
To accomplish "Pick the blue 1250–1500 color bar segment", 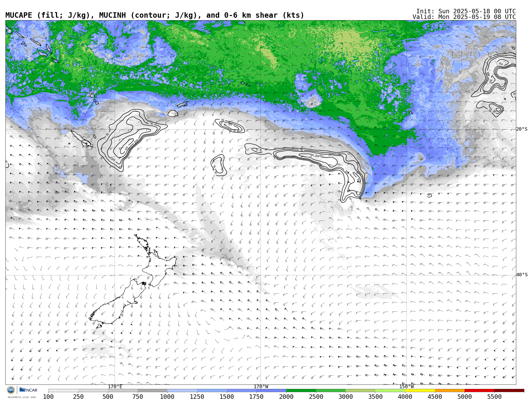I will [x=212, y=391].
